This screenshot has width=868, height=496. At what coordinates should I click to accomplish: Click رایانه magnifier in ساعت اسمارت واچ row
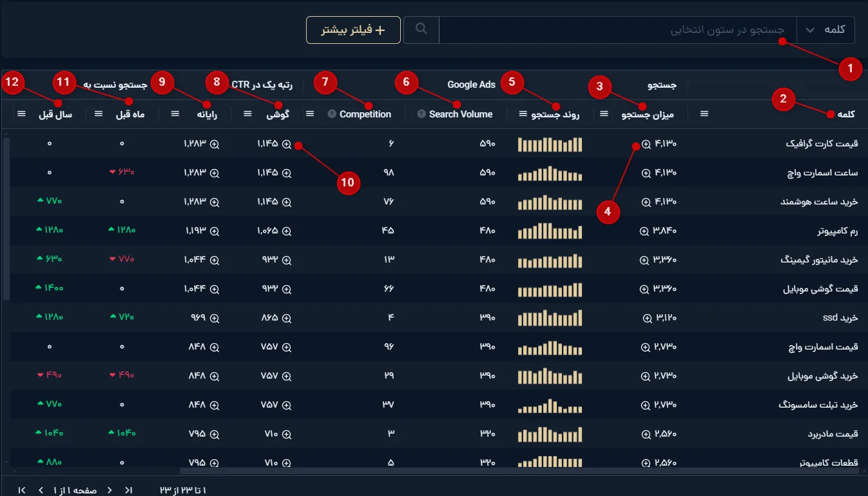tap(215, 173)
